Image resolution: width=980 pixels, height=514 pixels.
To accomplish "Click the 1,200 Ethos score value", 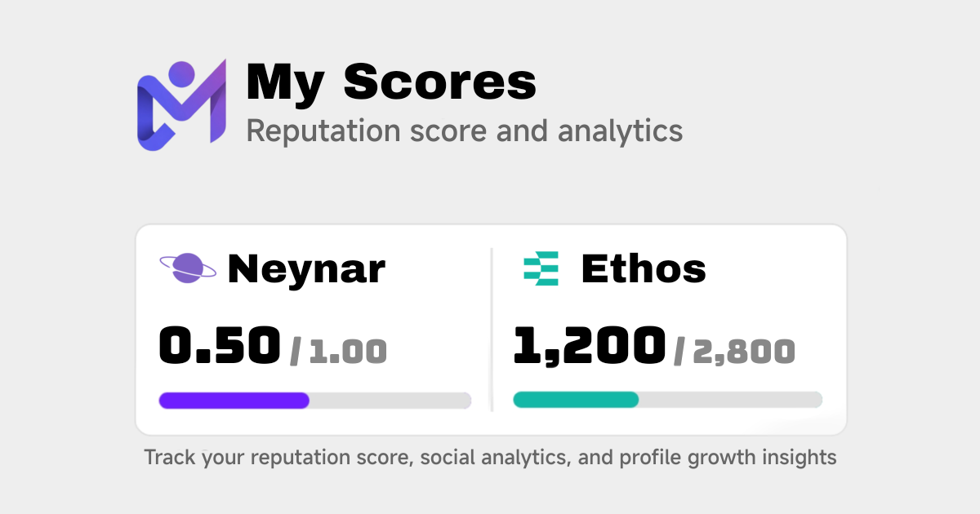I will pyautogui.click(x=589, y=346).
